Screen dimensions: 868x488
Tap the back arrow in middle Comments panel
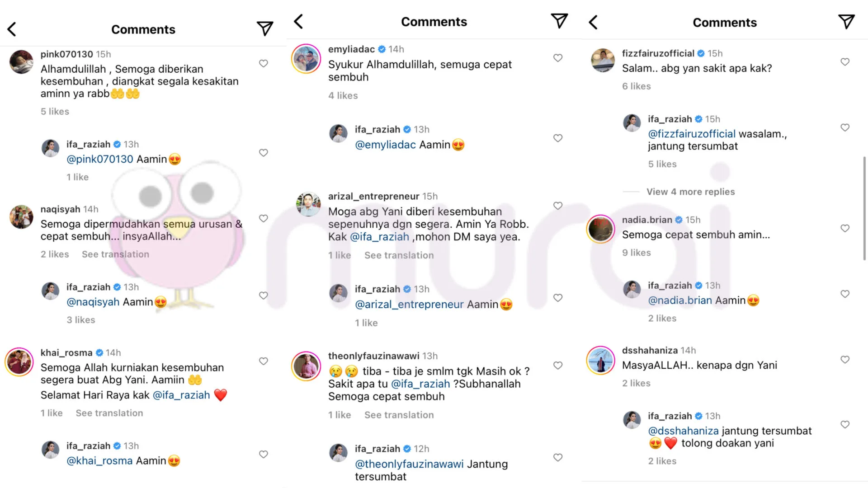[x=298, y=21]
